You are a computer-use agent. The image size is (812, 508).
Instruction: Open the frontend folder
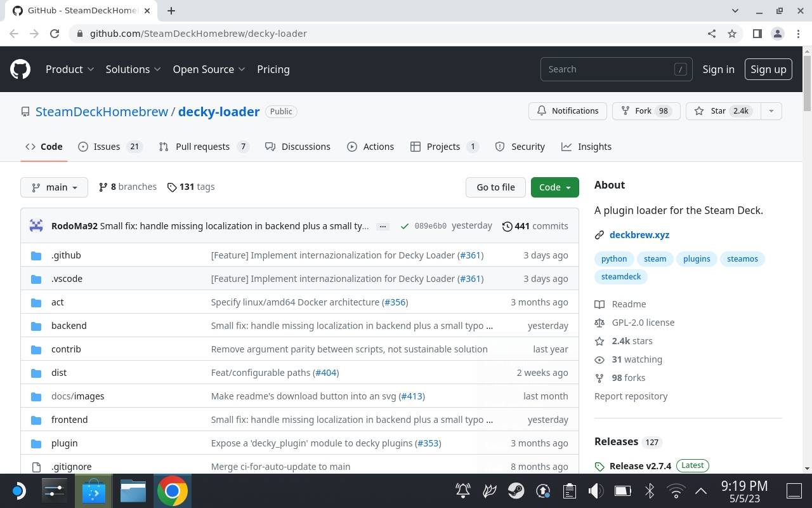pos(70,420)
